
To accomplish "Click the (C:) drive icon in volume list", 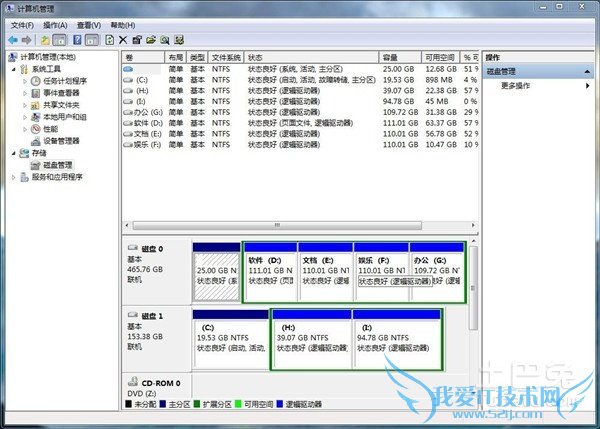I will click(128, 80).
